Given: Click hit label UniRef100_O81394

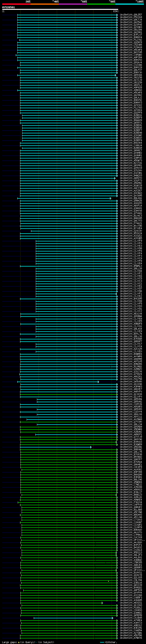Looking at the screenshot, I should 131,30.
